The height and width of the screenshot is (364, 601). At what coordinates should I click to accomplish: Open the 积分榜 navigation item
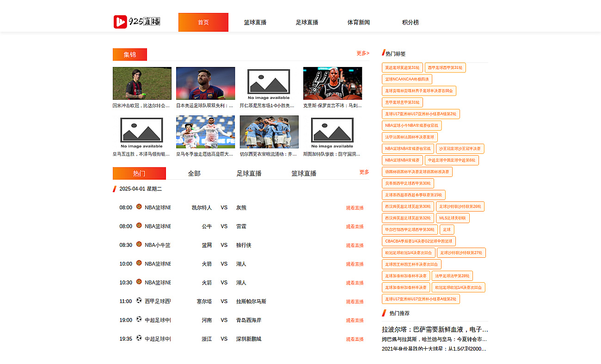pos(411,22)
